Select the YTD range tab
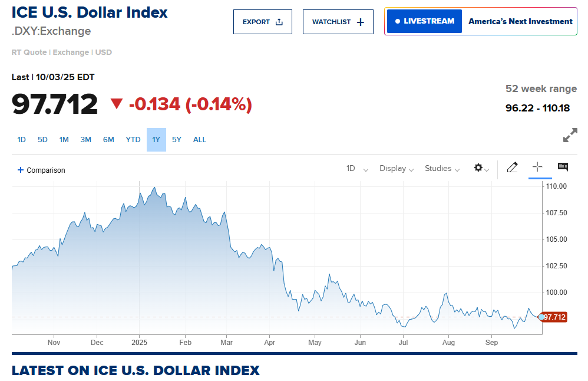The height and width of the screenshot is (381, 588). [x=133, y=140]
